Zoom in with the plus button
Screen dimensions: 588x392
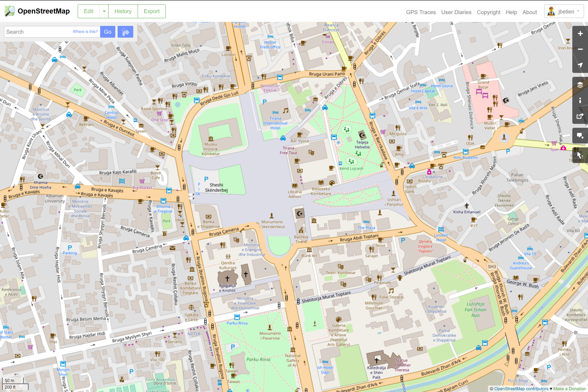(x=580, y=34)
